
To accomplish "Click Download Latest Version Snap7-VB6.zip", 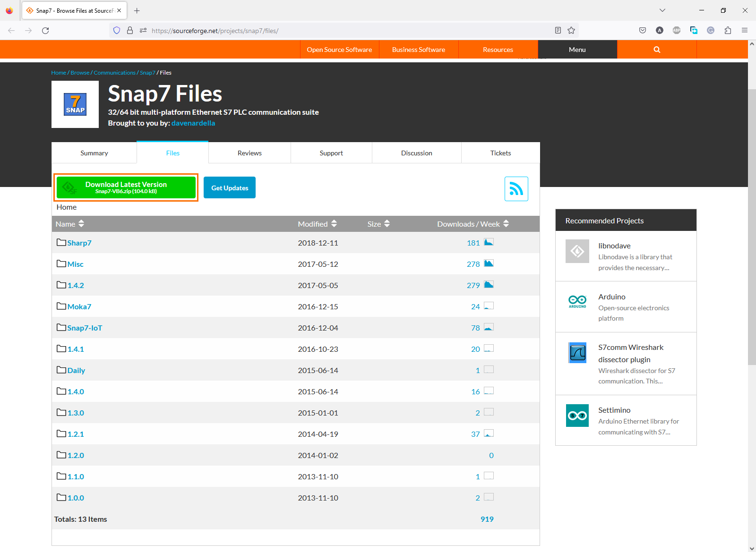I will pos(126,187).
